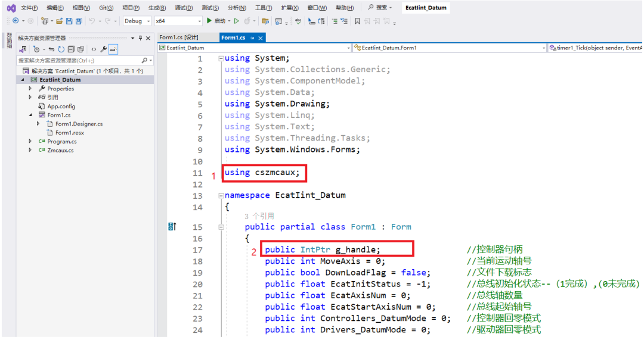Open the 编辑(E) menu
The width and height of the screenshot is (644, 340).
point(55,8)
